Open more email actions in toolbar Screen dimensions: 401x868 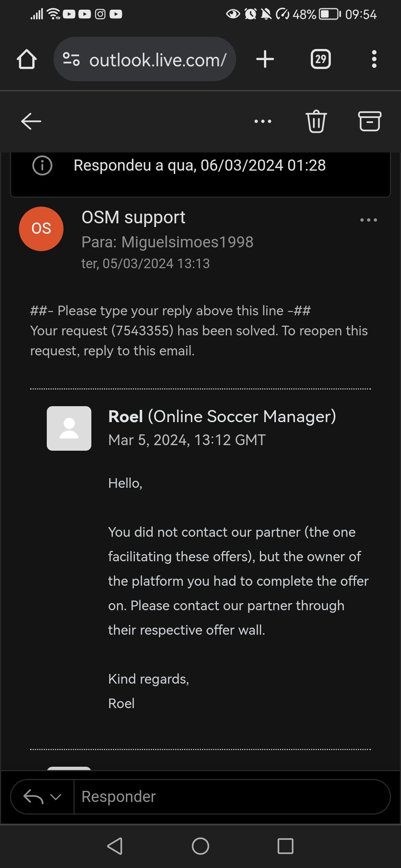tap(263, 121)
